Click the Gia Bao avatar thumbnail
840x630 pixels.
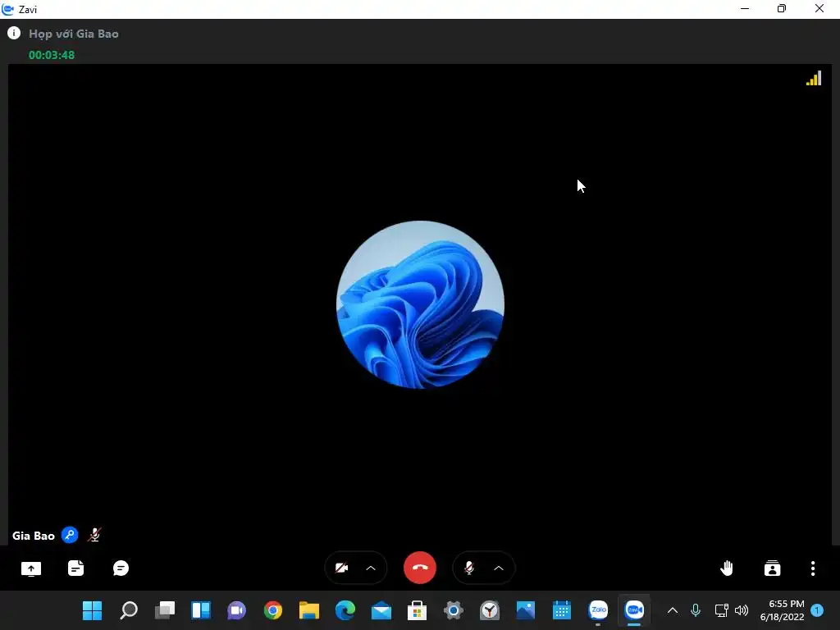pos(420,304)
